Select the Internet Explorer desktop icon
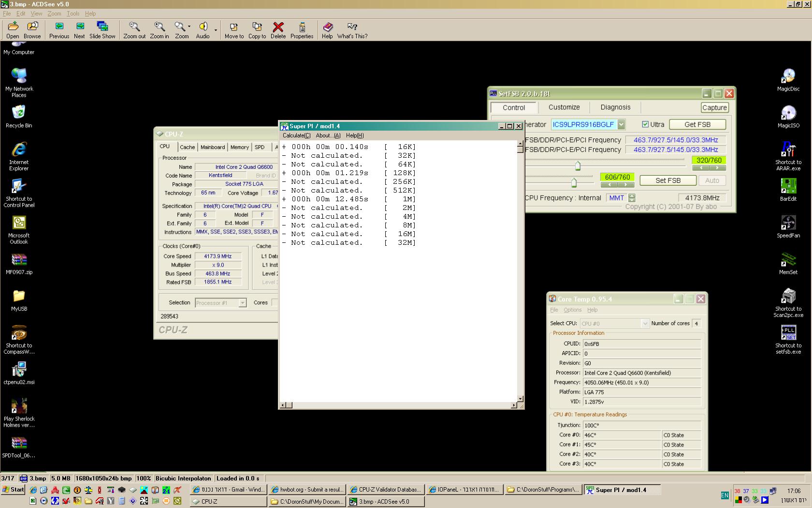 click(x=19, y=156)
